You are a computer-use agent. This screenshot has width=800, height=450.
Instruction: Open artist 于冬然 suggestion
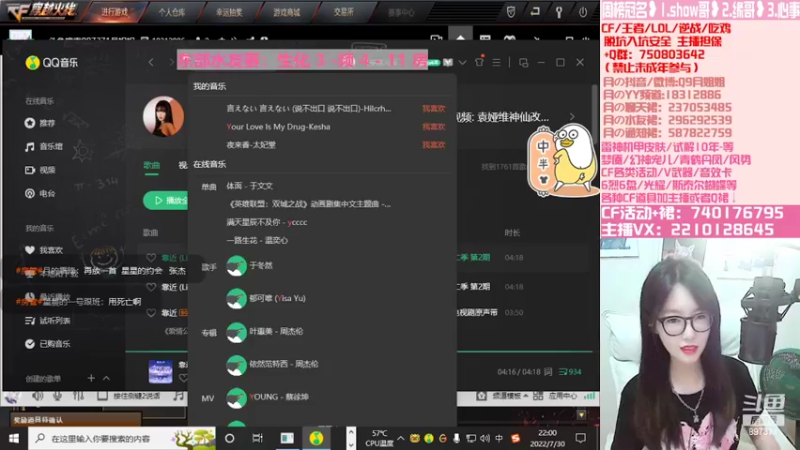pos(249,266)
